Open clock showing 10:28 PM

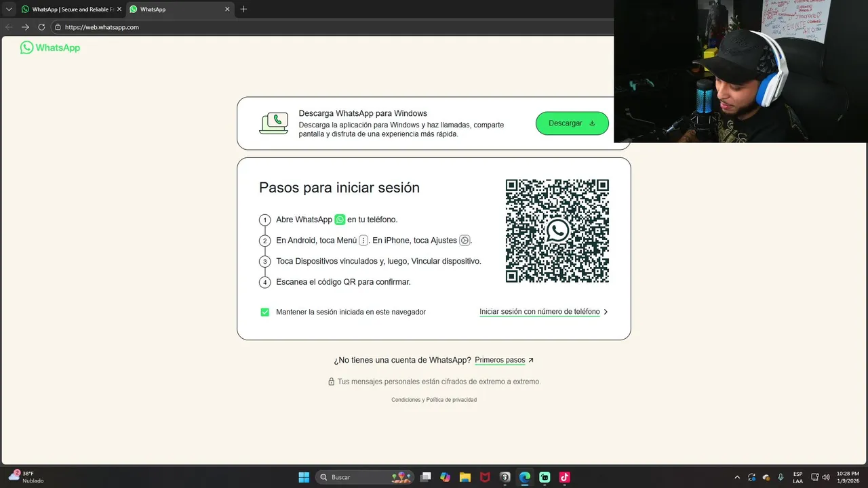[x=848, y=477]
